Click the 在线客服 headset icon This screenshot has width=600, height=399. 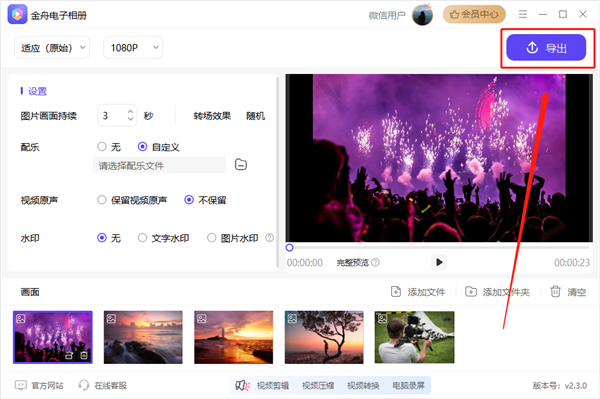[83, 385]
